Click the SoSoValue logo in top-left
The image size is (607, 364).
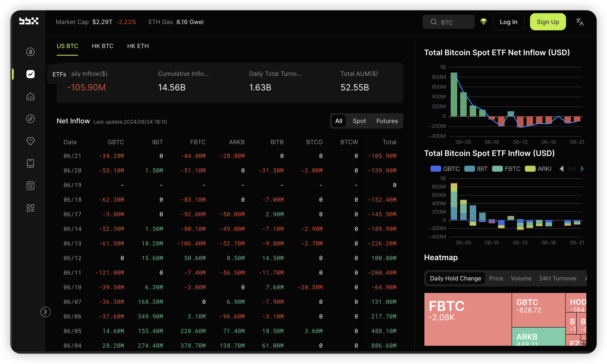coord(29,21)
